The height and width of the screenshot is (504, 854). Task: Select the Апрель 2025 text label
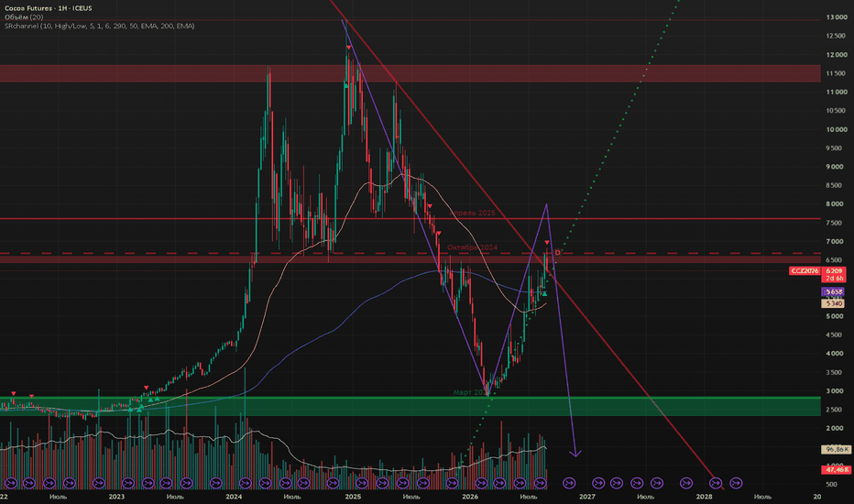[473, 213]
